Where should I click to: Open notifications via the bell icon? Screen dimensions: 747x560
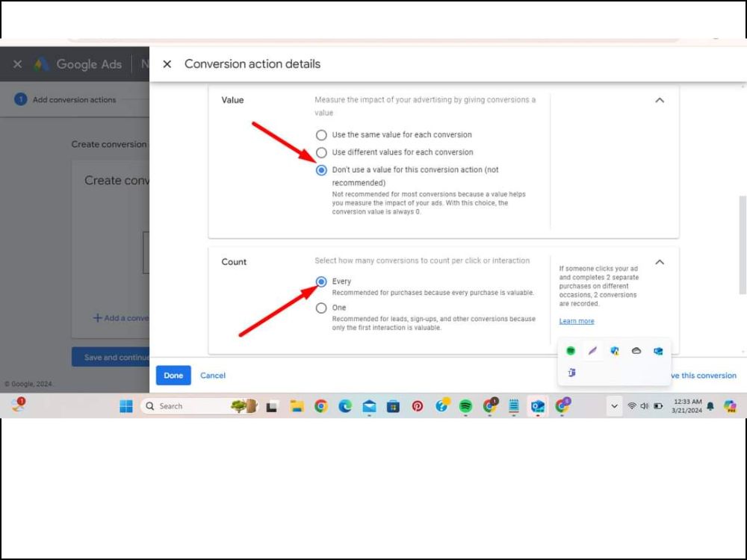(x=710, y=406)
